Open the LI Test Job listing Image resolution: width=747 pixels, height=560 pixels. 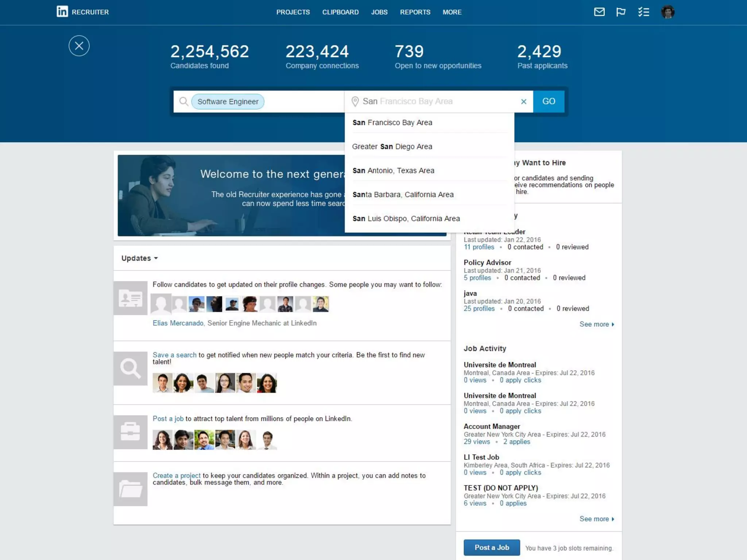[481, 457]
